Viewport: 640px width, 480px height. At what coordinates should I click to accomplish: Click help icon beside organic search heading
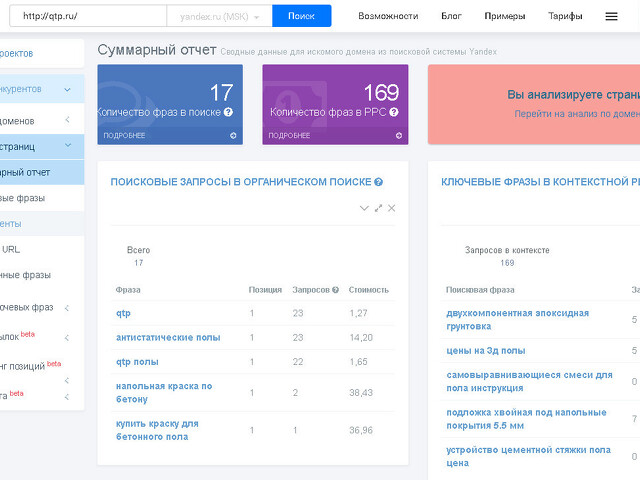tap(378, 182)
